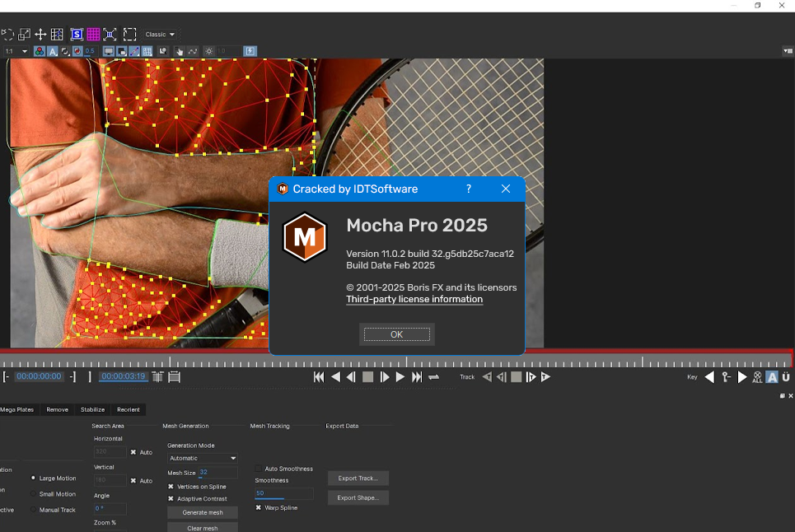This screenshot has height=532, width=795.
Task: Click the zoom window magnifier icon
Action: point(163,51)
